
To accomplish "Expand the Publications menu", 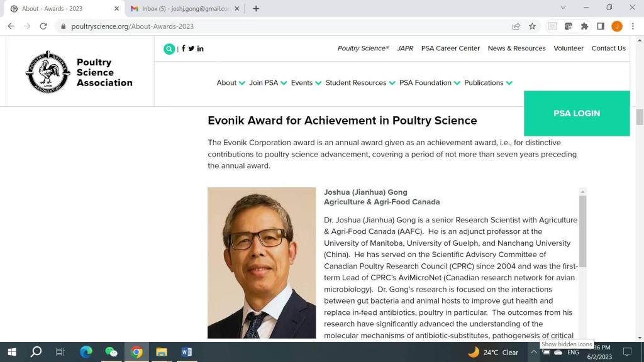I will (488, 83).
